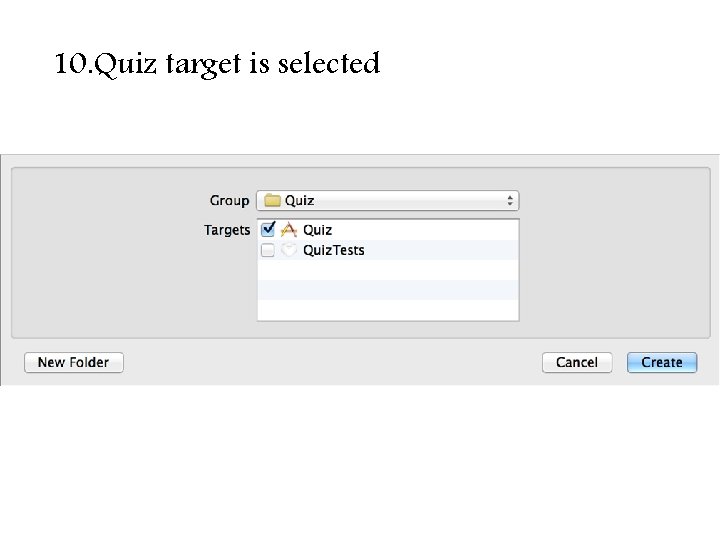
Task: Confirm with the Create button
Action: click(x=661, y=363)
